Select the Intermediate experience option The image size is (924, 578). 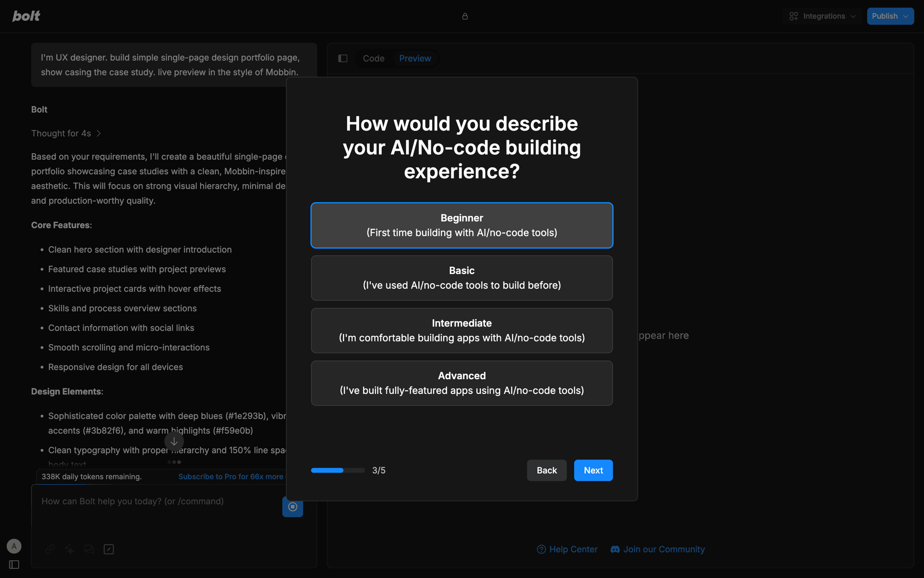[x=462, y=330]
